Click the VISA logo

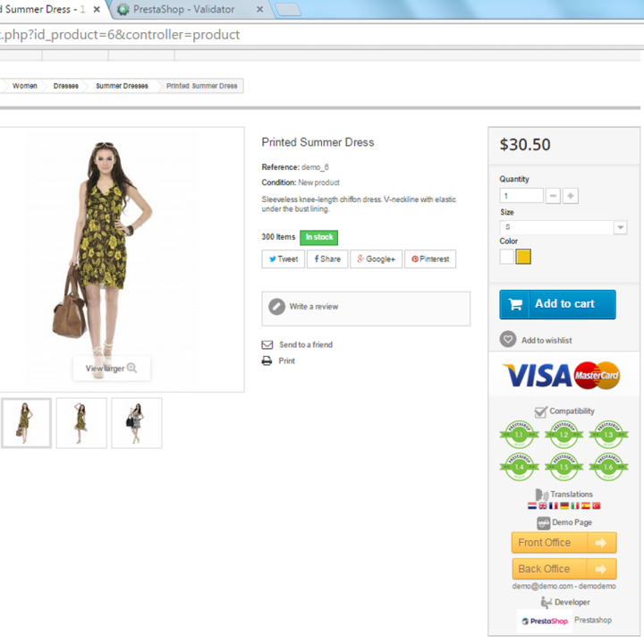[x=537, y=376]
